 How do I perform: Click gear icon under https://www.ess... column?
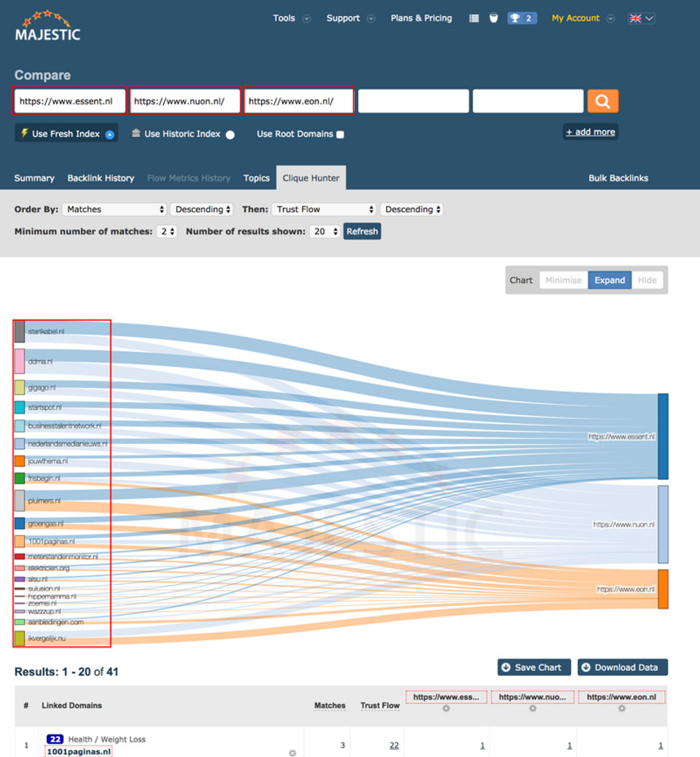pyautogui.click(x=446, y=708)
